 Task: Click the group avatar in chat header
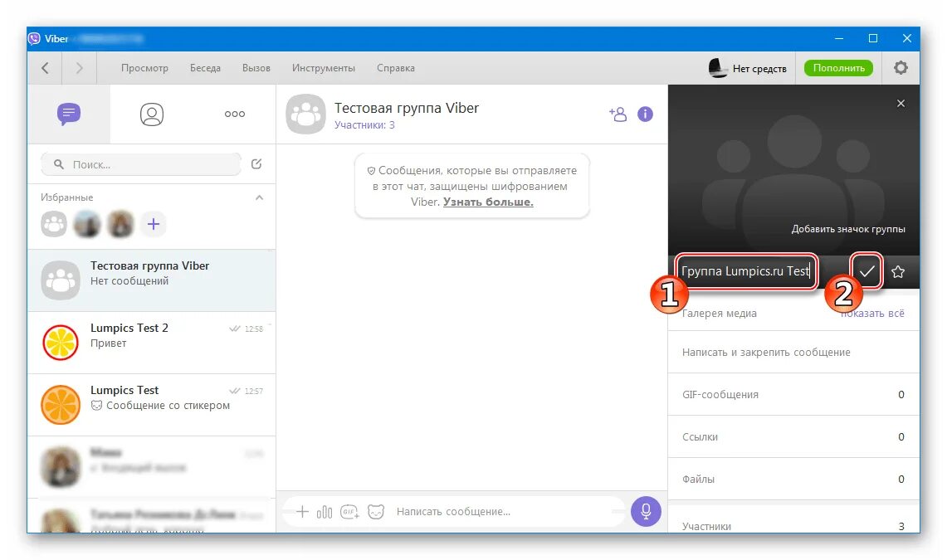pos(305,114)
